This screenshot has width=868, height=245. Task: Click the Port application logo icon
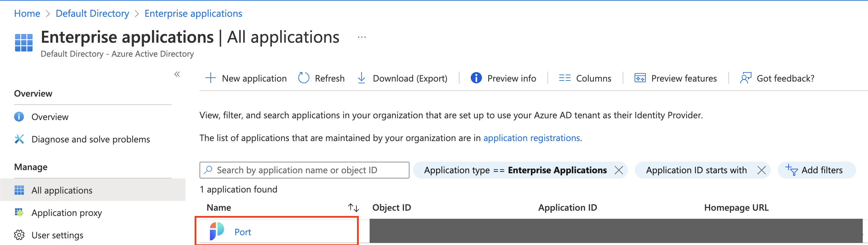tap(217, 232)
